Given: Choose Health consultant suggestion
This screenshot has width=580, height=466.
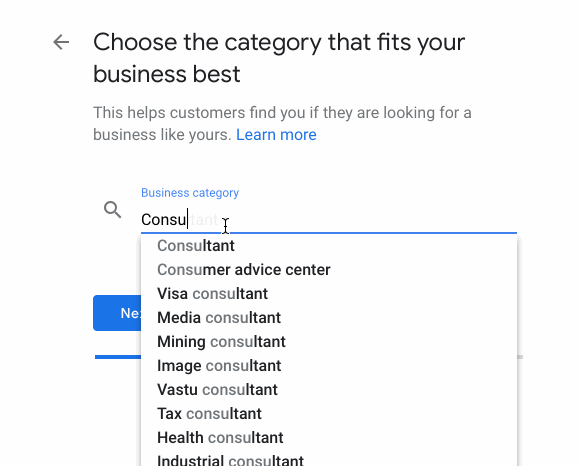Looking at the screenshot, I should pos(329,438).
